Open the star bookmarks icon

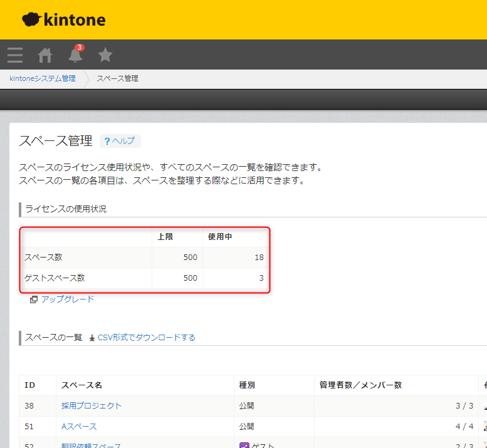(105, 55)
